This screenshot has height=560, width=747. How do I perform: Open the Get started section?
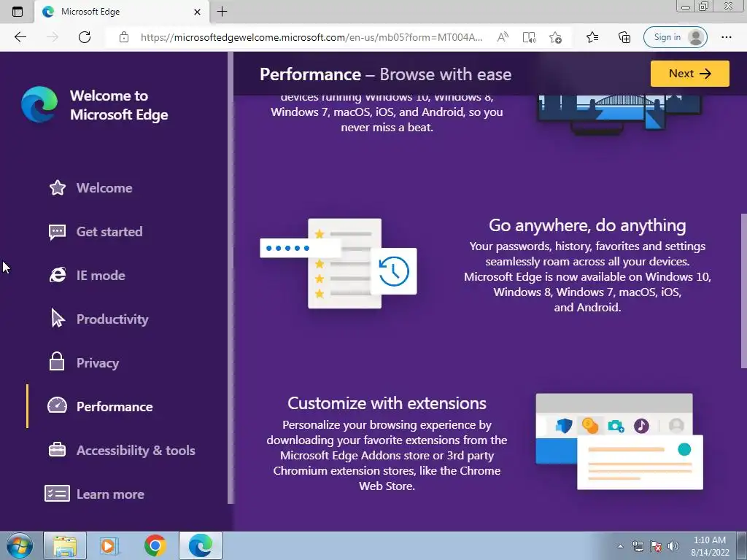pos(109,232)
